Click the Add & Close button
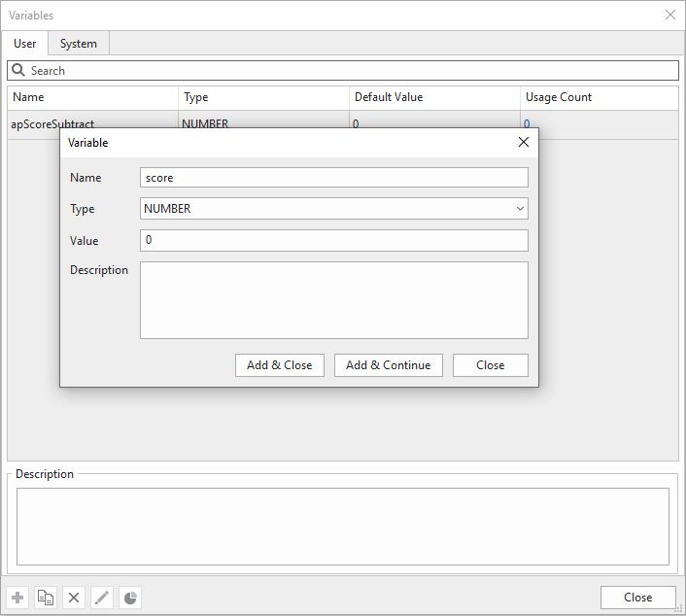This screenshot has width=686, height=616. [x=280, y=365]
